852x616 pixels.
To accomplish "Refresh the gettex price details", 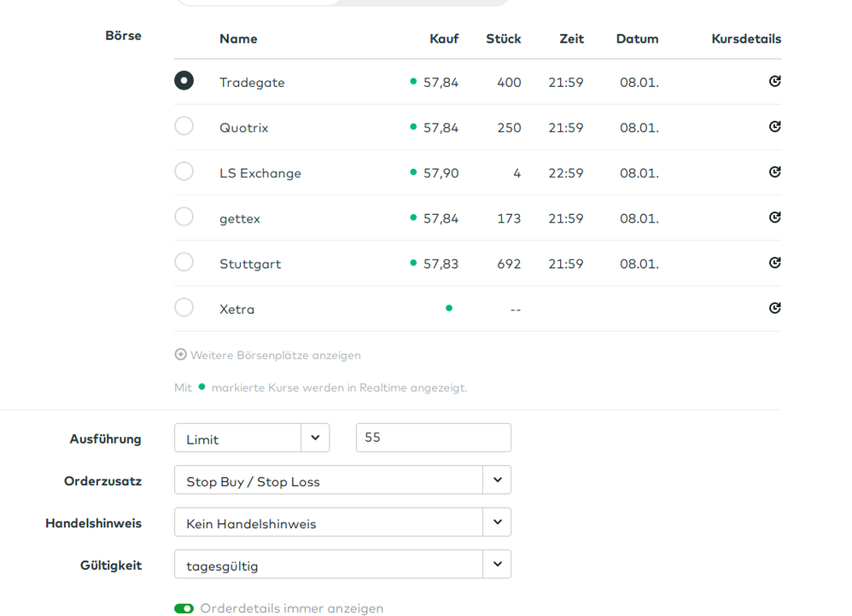I will (x=774, y=218).
